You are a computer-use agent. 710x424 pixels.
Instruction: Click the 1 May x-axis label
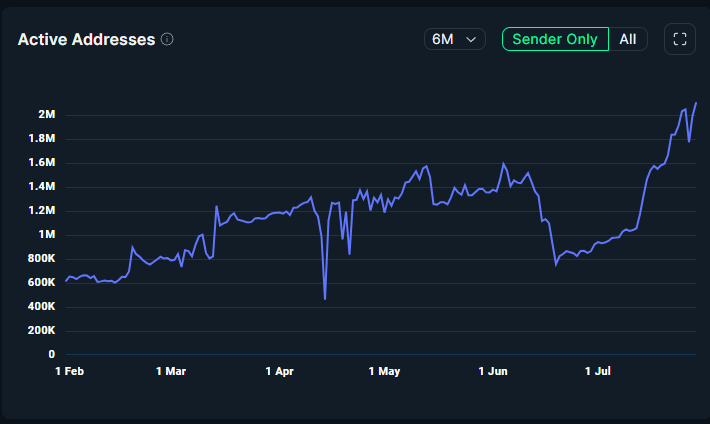coord(384,371)
